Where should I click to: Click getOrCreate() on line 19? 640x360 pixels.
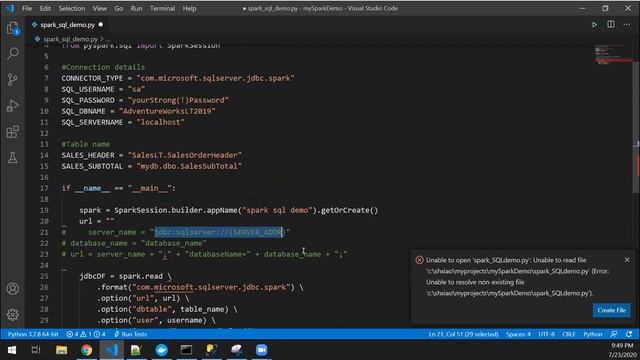pyautogui.click(x=350, y=211)
